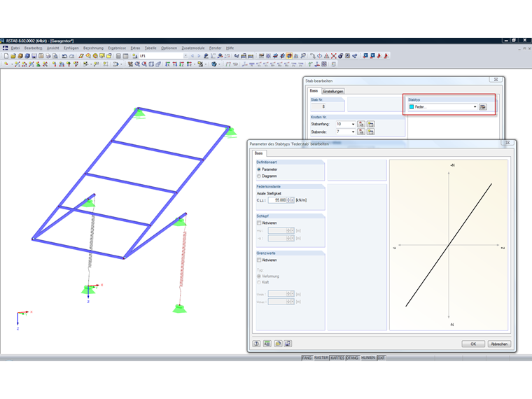
Task: Open the Optionen menu
Action: [x=169, y=48]
